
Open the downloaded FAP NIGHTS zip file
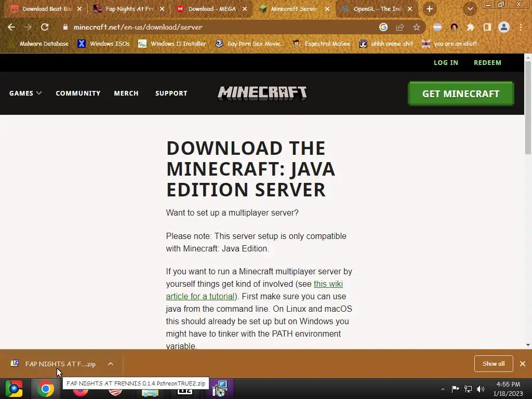click(60, 364)
